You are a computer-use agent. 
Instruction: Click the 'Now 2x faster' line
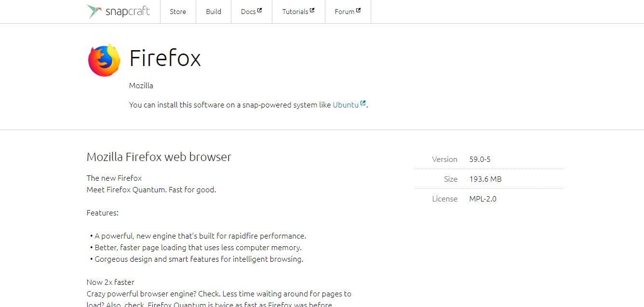110,282
